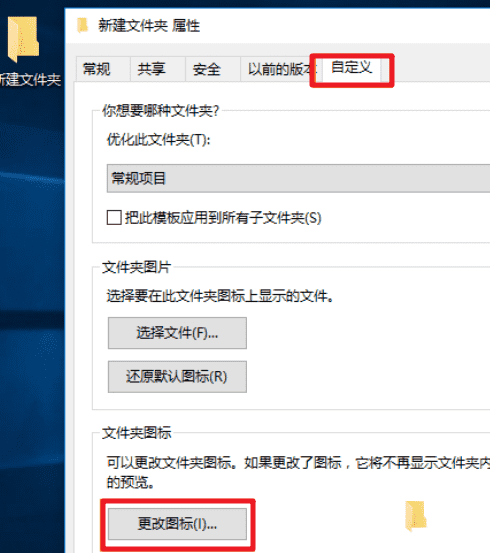This screenshot has height=553, width=490.
Task: Click 还原默认图标(R) button
Action: (177, 377)
